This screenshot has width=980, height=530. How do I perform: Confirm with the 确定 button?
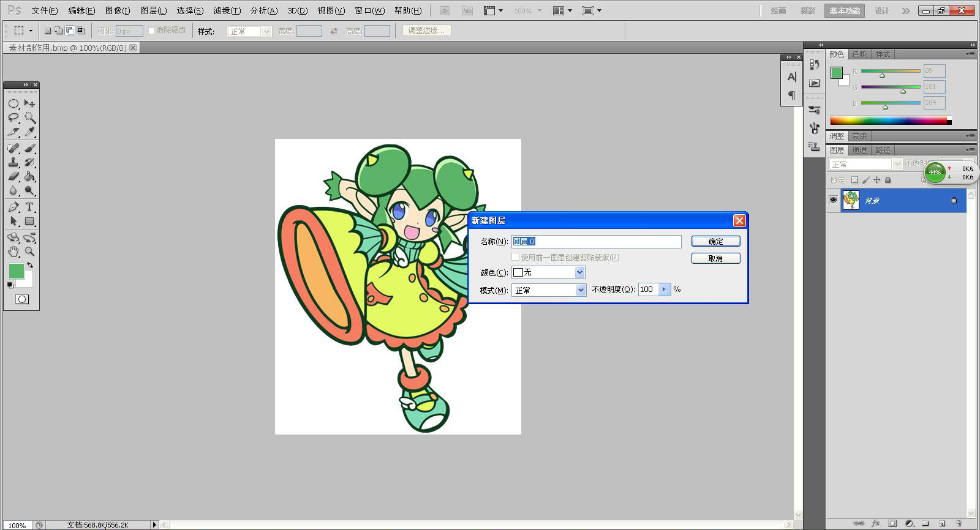coord(715,241)
